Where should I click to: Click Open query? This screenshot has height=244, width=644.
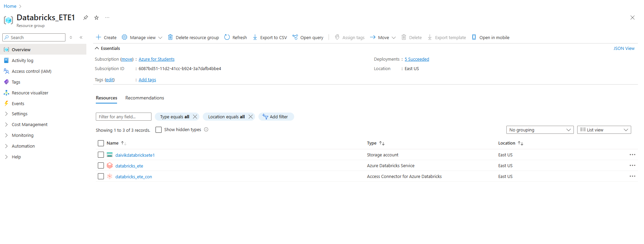[308, 37]
